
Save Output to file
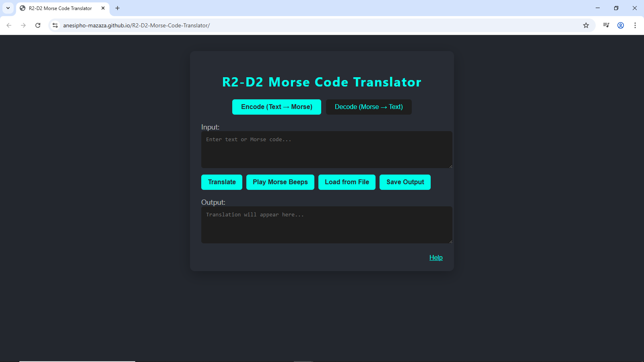[x=405, y=182]
